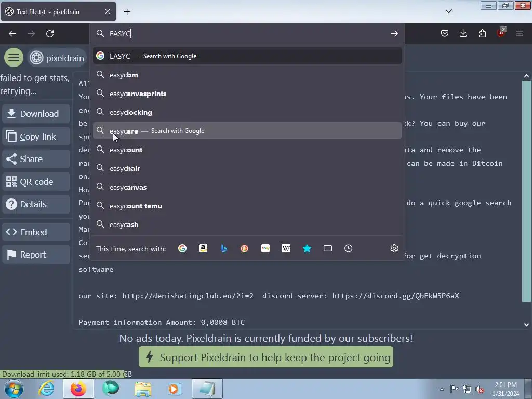
Task: Search this time with Bing
Action: tap(224, 249)
